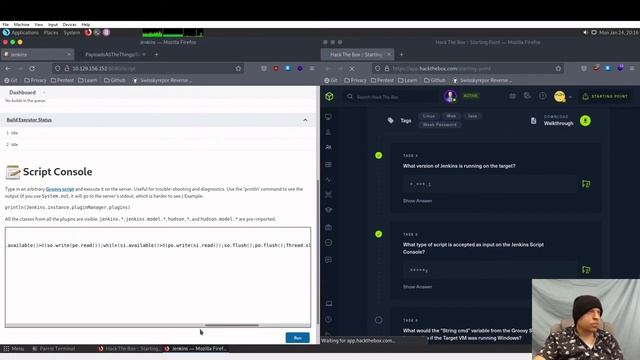Click Show Answer under the Jenkins version question
The height and width of the screenshot is (360, 640).
pos(417,201)
